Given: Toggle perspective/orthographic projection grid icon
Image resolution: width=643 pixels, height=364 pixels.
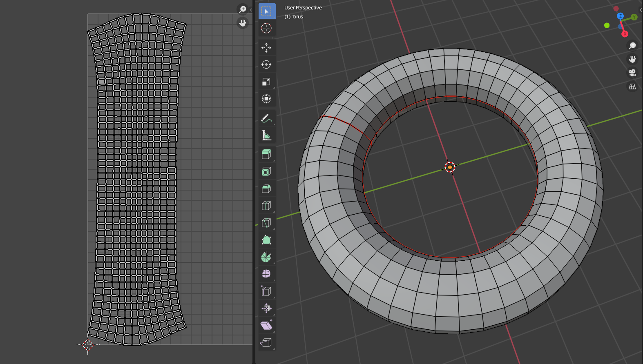Looking at the screenshot, I should (632, 87).
